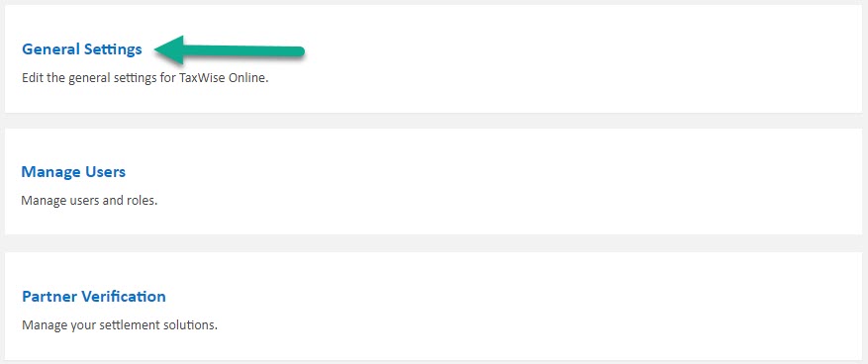The image size is (868, 364).
Task: Select the 'Manage users and roles.' description
Action: click(89, 200)
